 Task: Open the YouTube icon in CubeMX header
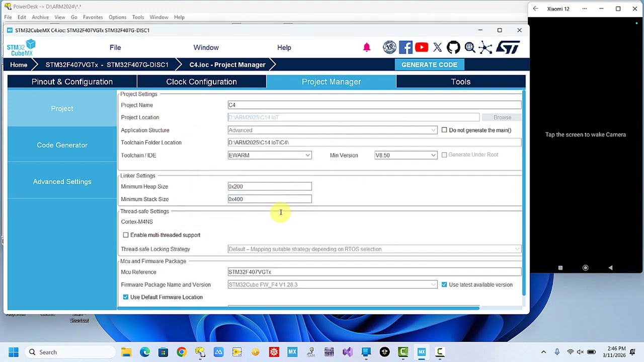(x=422, y=47)
